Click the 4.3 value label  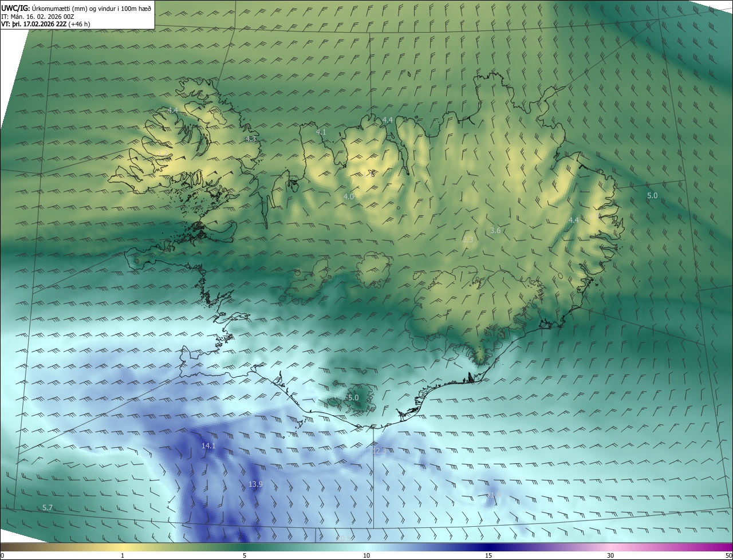[x=250, y=139]
